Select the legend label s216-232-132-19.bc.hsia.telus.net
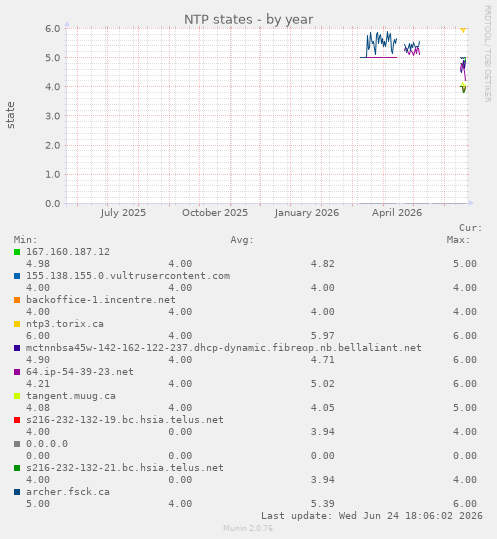Image resolution: width=497 pixels, height=539 pixels. point(125,420)
